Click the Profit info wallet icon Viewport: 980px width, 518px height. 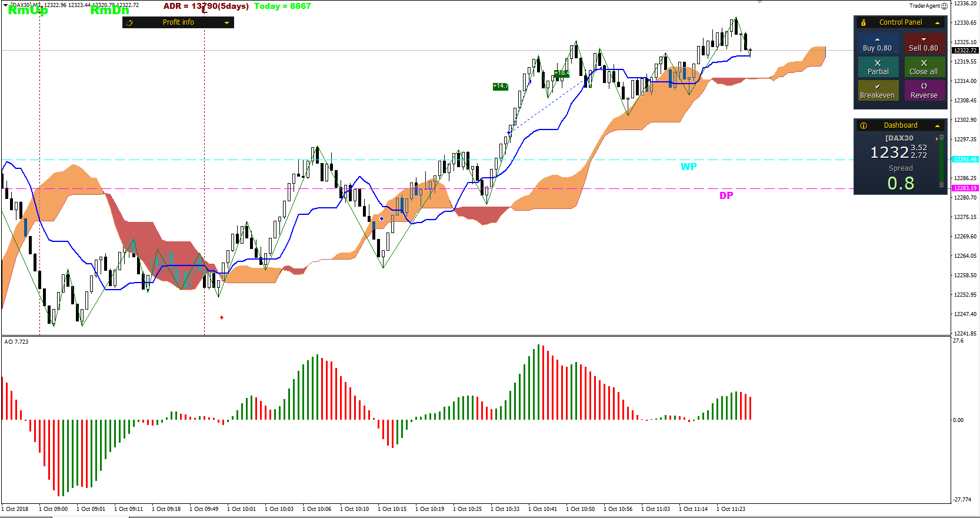point(130,22)
